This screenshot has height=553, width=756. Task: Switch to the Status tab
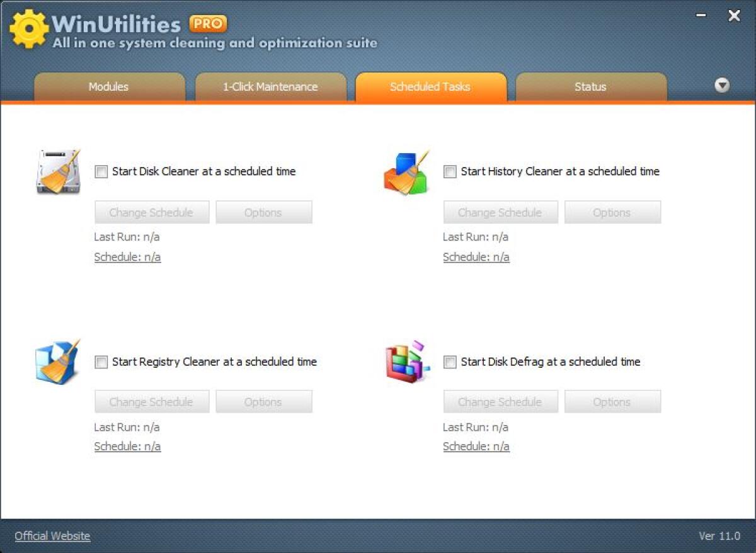click(x=590, y=87)
